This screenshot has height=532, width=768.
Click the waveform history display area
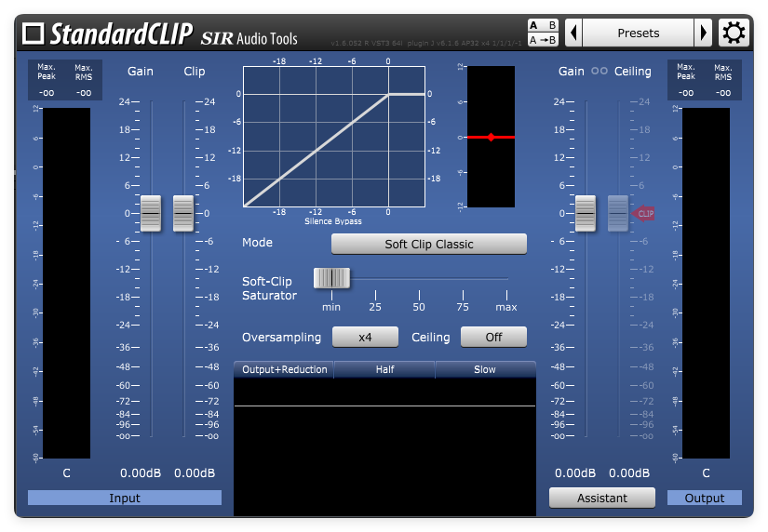[384, 446]
